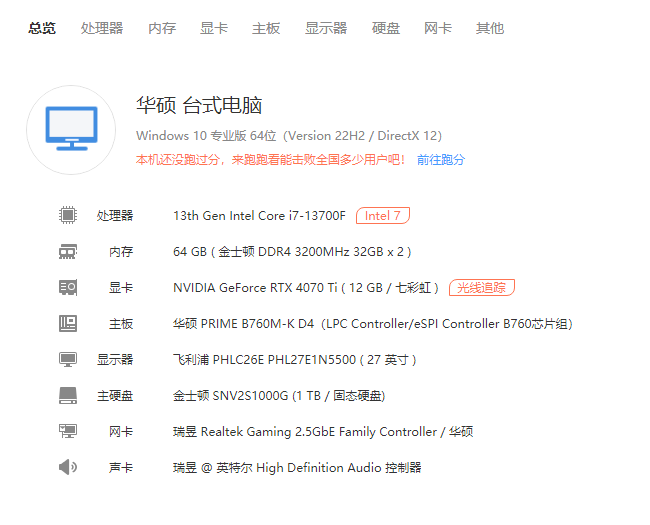650x525 pixels.
Task: Click the sound card speaker icon
Action: [68, 467]
